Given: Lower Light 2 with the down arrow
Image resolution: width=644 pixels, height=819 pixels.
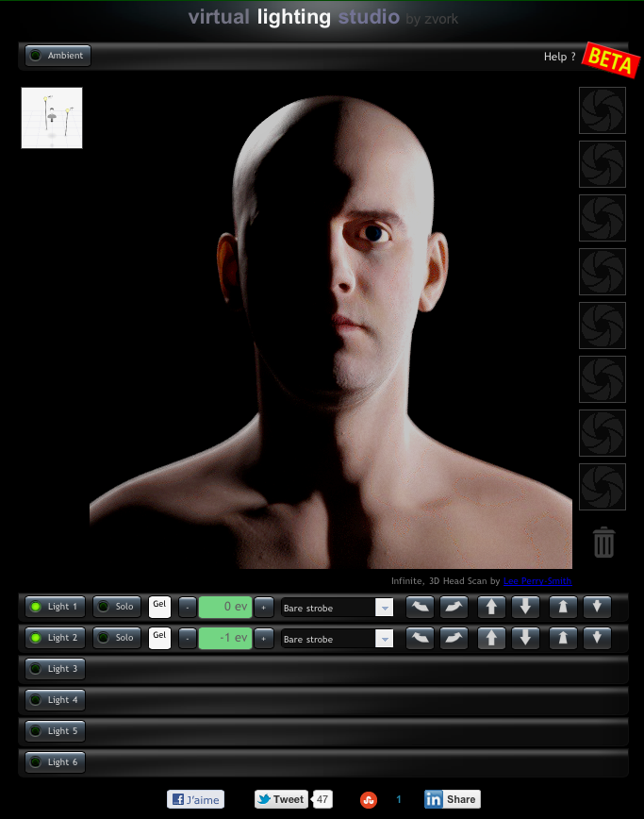Looking at the screenshot, I should pyautogui.click(x=525, y=638).
